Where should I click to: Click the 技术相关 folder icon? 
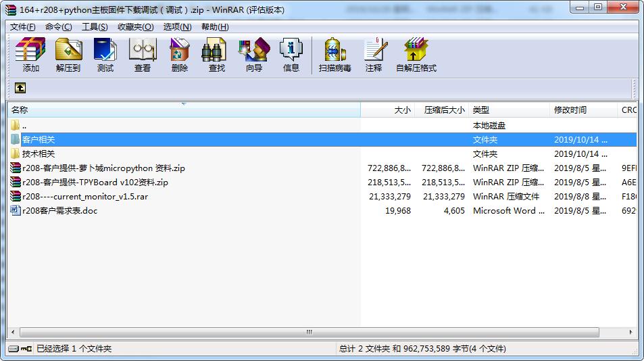coord(15,153)
